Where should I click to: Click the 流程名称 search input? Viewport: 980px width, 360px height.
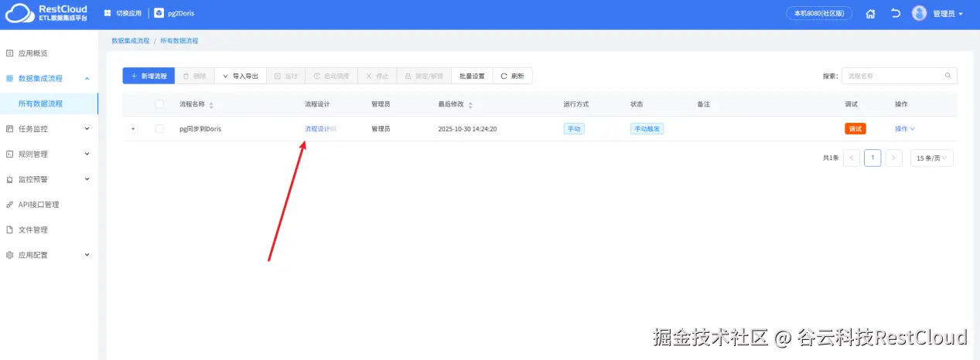pos(900,76)
